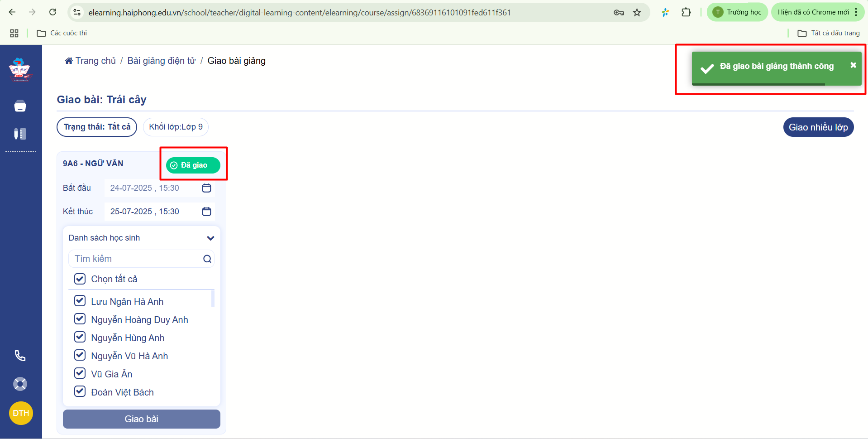Bookmark this page with the star icon
The width and height of the screenshot is (868, 439).
tap(637, 13)
